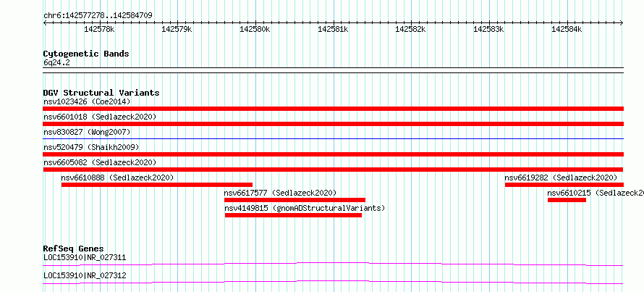Viewport: 644px width, 292px height.
Task: Click the 142580k ruler position
Action: pyautogui.click(x=255, y=29)
